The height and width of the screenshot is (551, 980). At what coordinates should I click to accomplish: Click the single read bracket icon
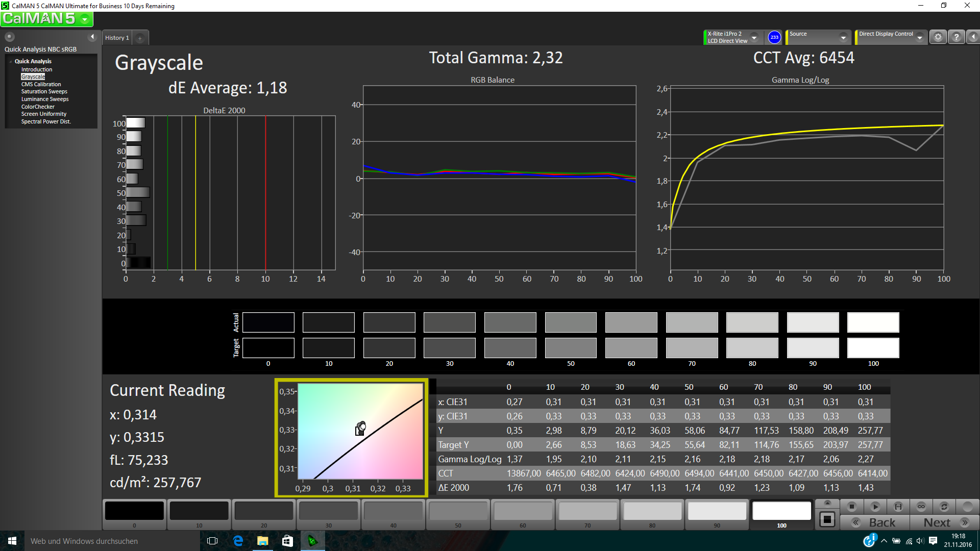898,507
